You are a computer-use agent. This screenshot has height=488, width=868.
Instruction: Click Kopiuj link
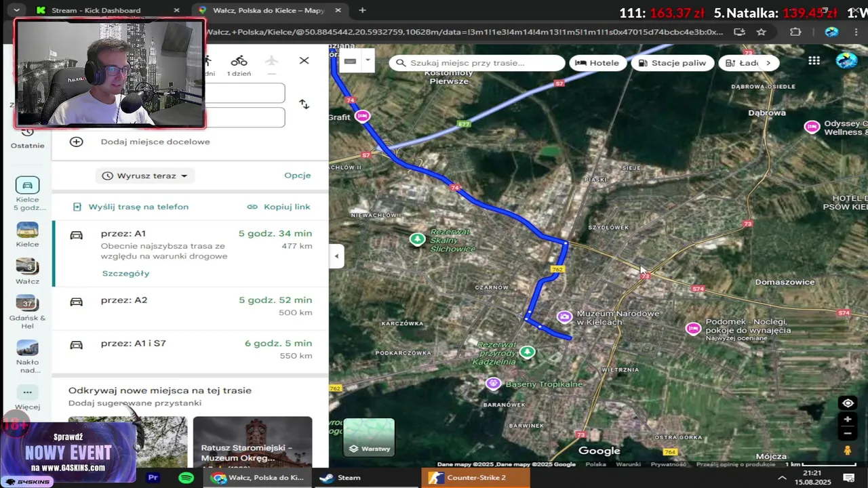point(279,207)
